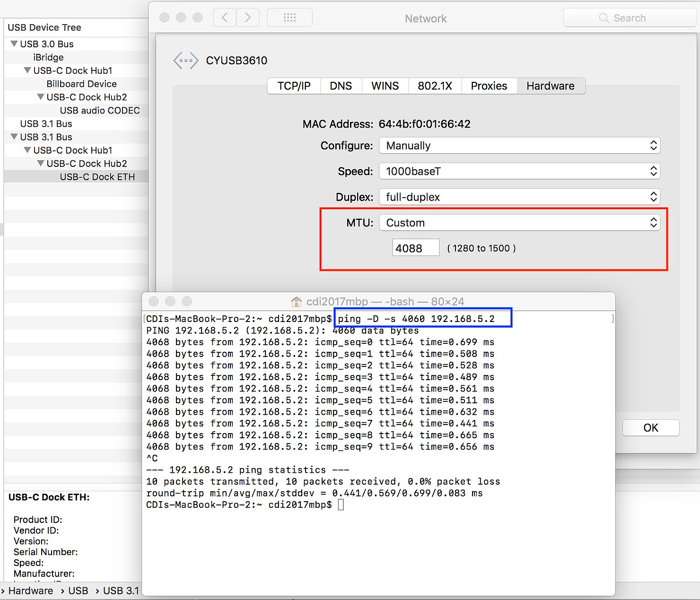Select USB audio CODEC in device tree
The height and width of the screenshot is (600, 700).
(x=100, y=111)
